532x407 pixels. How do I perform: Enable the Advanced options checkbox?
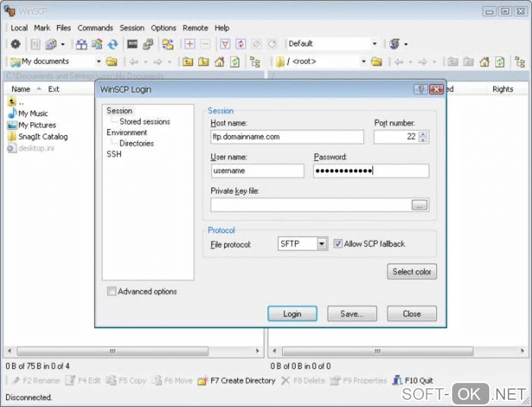pyautogui.click(x=111, y=291)
